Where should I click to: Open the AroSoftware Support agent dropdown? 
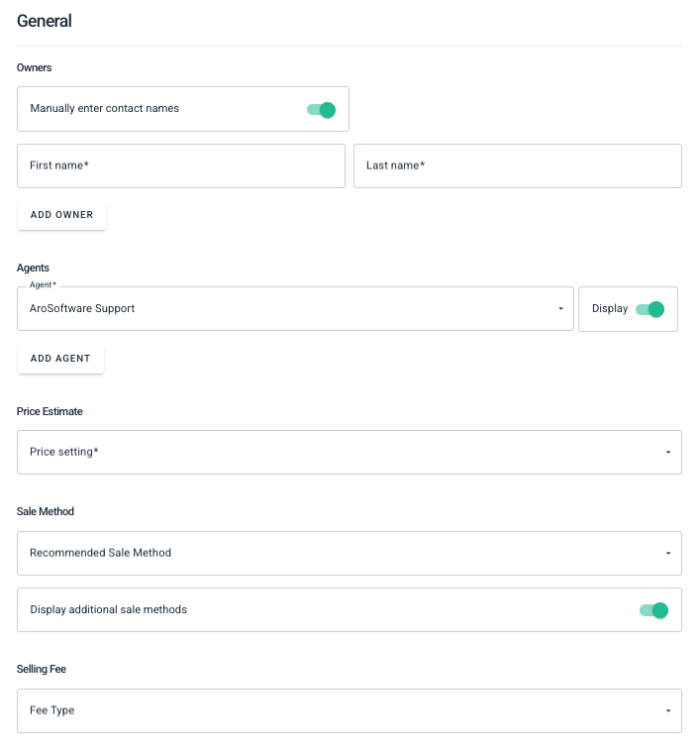pyautogui.click(x=295, y=309)
